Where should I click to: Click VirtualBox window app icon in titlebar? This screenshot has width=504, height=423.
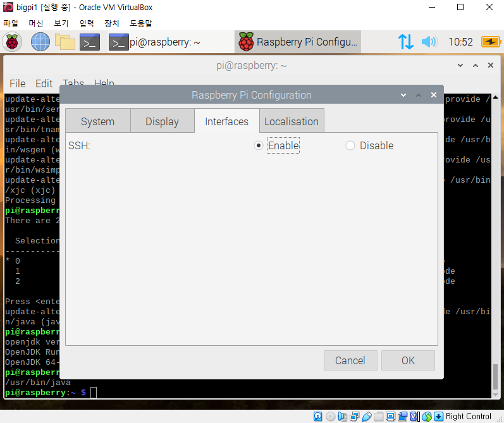pos(8,7)
